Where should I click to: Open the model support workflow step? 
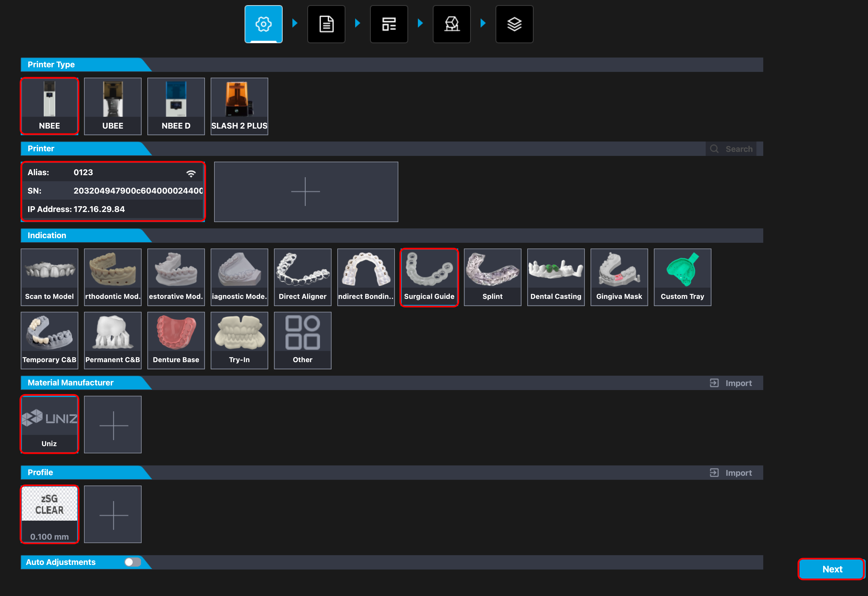(452, 24)
